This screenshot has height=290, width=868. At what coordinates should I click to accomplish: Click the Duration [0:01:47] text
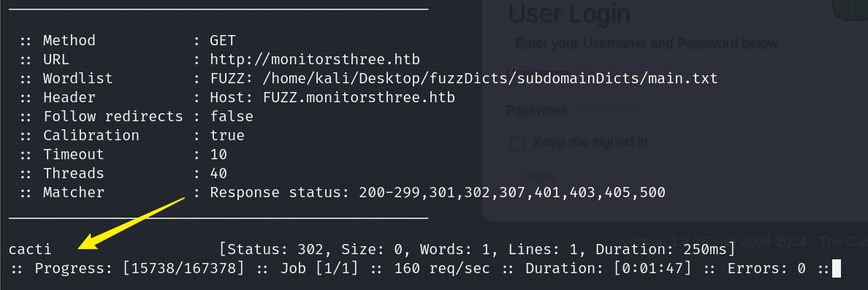click(x=609, y=269)
